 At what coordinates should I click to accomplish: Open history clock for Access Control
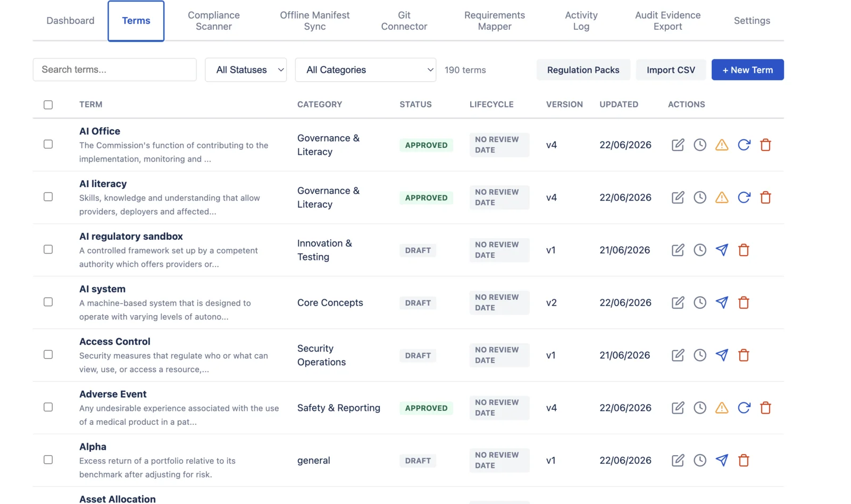(700, 355)
